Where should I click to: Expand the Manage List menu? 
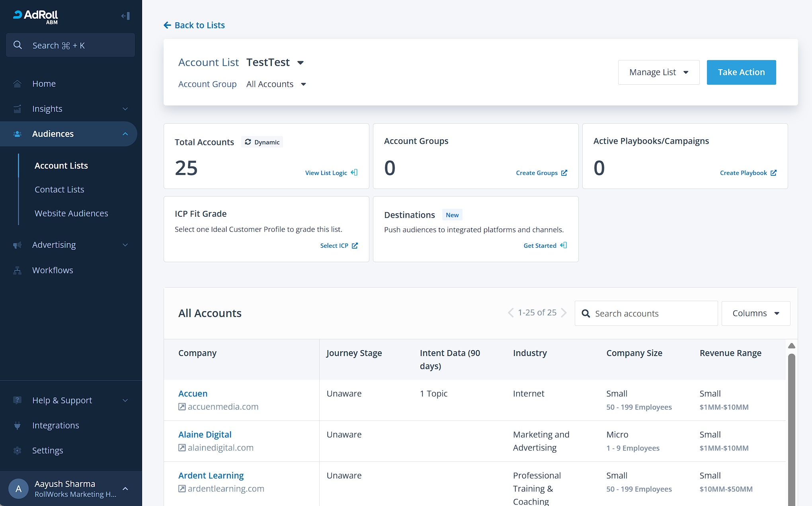658,72
